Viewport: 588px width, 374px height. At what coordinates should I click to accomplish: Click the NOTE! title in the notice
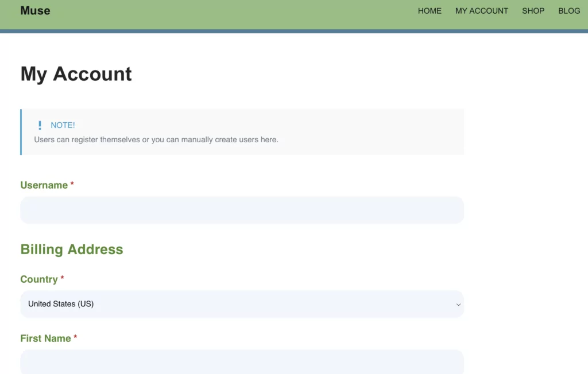[x=63, y=125]
